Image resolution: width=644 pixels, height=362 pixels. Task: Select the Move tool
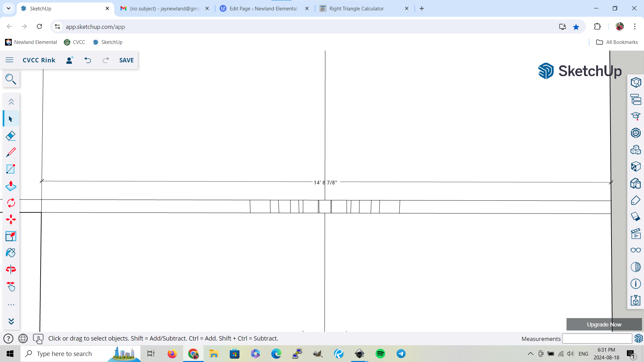pyautogui.click(x=11, y=220)
